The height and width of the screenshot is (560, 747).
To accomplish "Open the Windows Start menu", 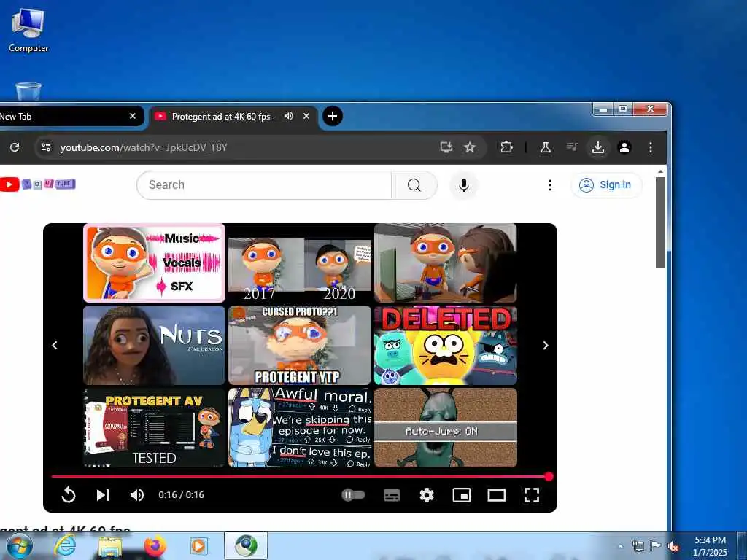I will [20, 546].
